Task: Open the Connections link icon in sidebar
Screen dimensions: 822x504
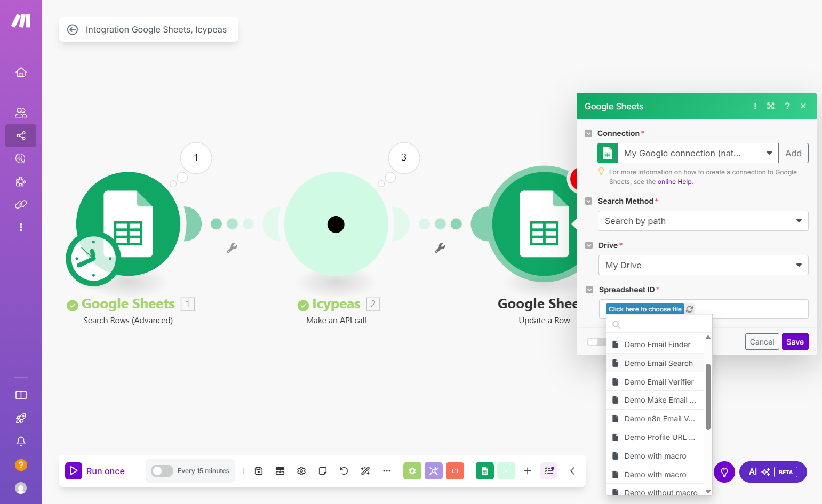Action: coord(21,204)
